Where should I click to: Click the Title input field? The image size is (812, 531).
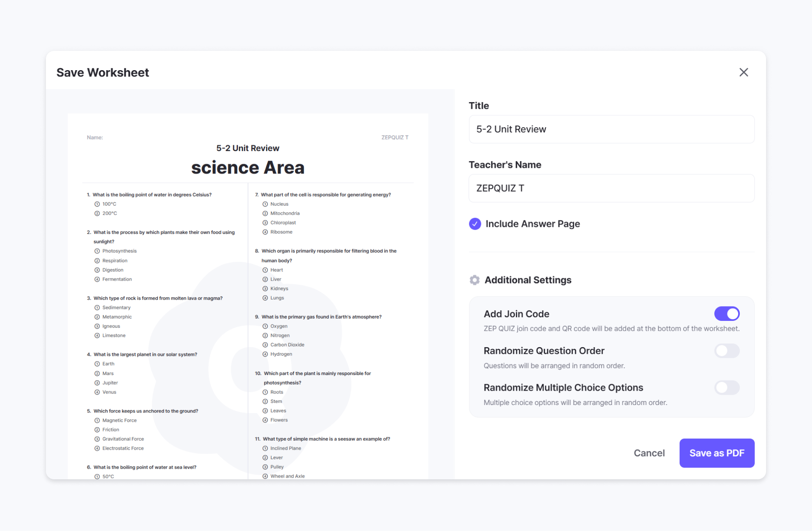click(x=611, y=129)
